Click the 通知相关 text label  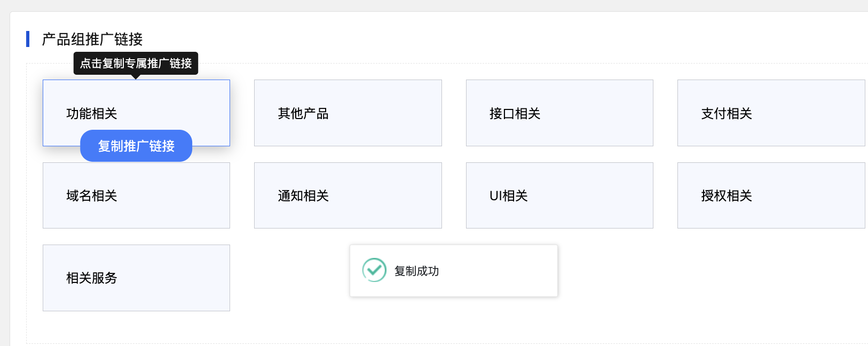[x=303, y=196]
